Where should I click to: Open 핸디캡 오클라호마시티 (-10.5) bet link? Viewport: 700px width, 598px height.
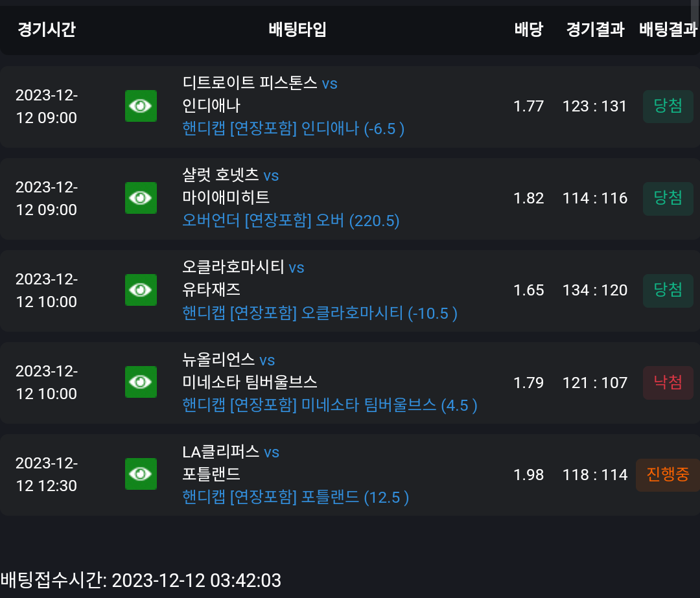tap(320, 313)
